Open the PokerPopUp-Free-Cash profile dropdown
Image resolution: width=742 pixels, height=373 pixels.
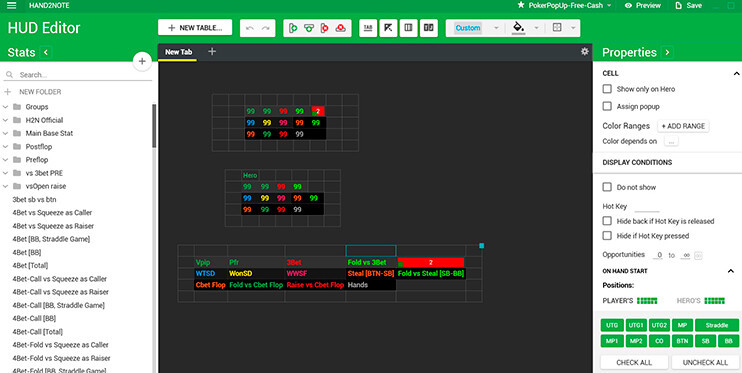[x=609, y=6]
